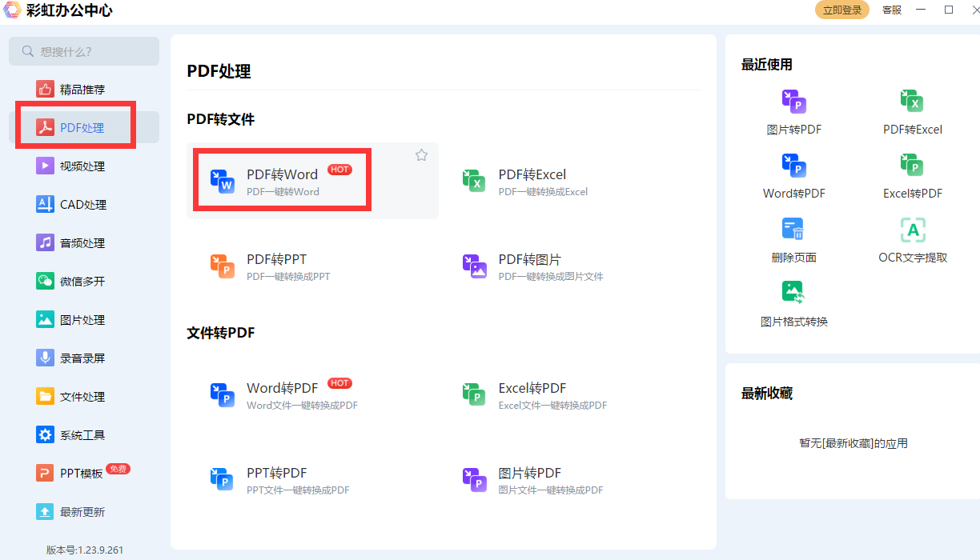Open recently used 图片转PDF icon
The height and width of the screenshot is (560, 980).
793,102
